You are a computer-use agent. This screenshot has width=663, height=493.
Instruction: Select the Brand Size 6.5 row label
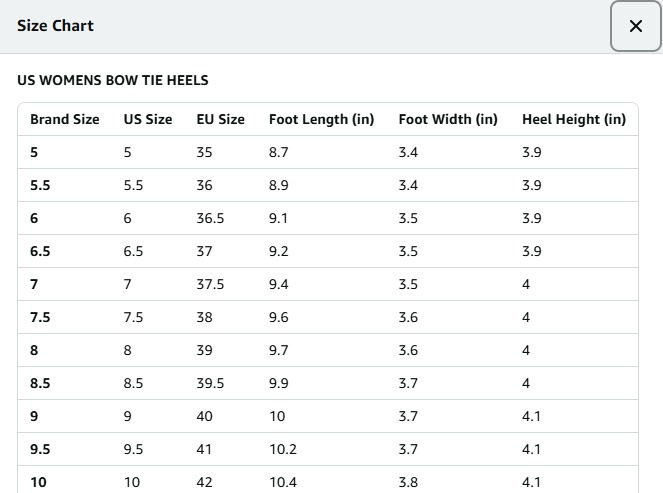pyautogui.click(x=40, y=251)
